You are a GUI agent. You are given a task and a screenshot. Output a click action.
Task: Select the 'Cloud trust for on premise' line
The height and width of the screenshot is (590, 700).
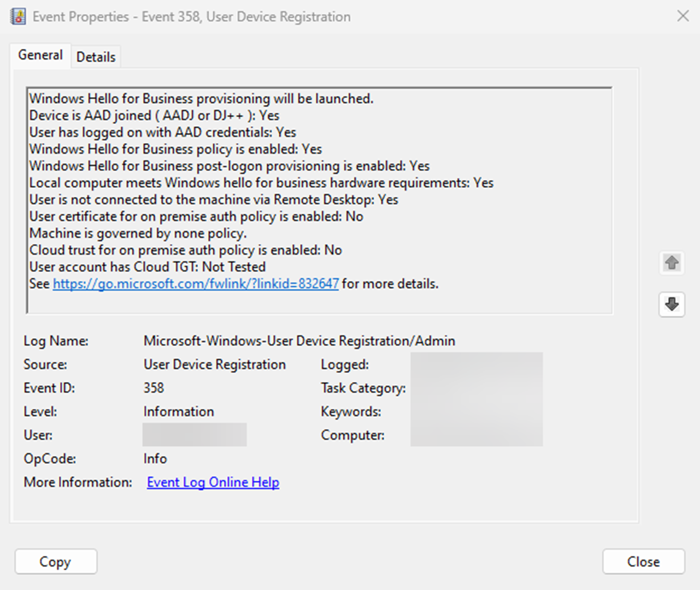click(x=185, y=250)
